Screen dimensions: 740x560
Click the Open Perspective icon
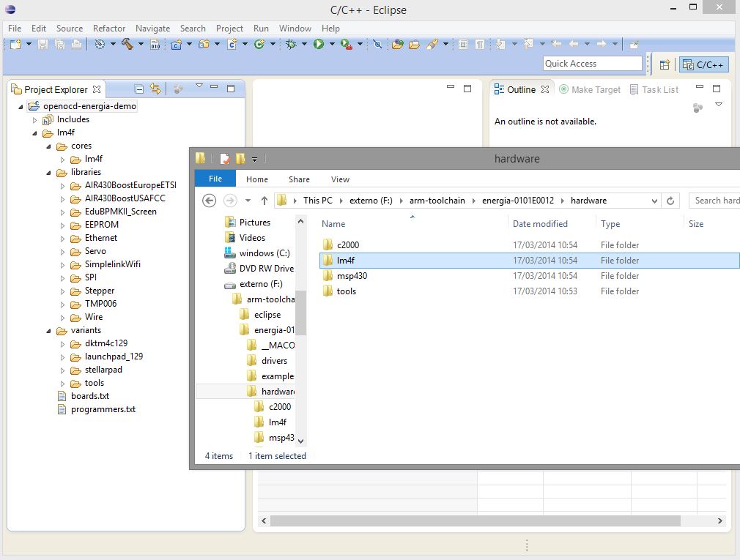[665, 64]
